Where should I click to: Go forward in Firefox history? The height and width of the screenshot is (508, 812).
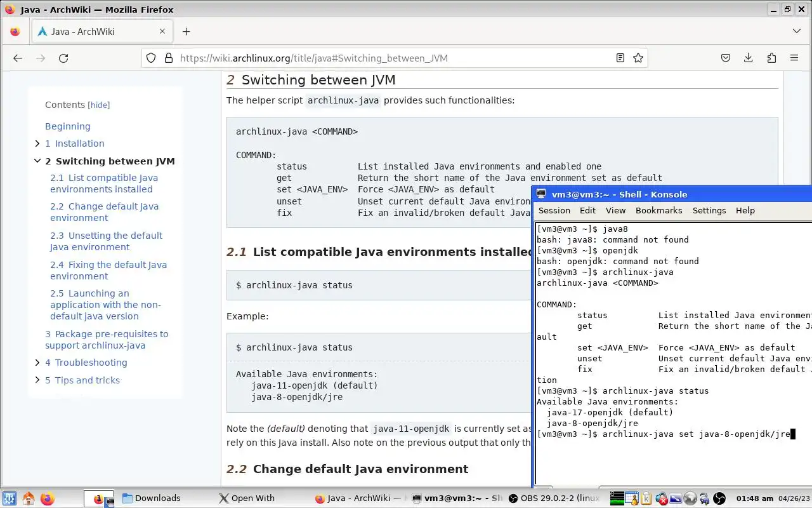coord(41,58)
